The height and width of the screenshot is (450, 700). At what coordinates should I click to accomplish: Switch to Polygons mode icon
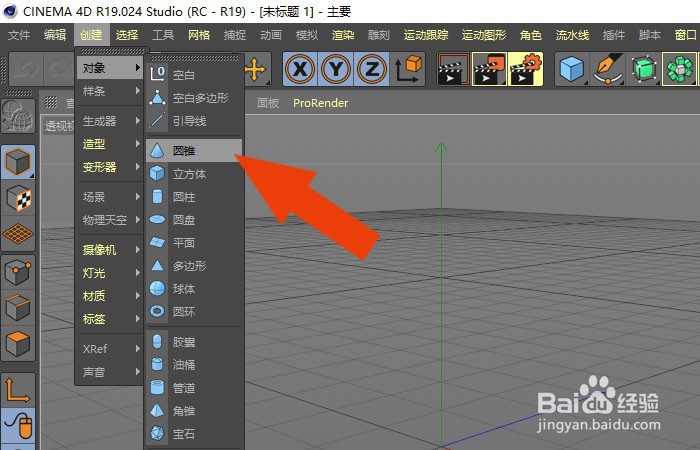click(18, 344)
